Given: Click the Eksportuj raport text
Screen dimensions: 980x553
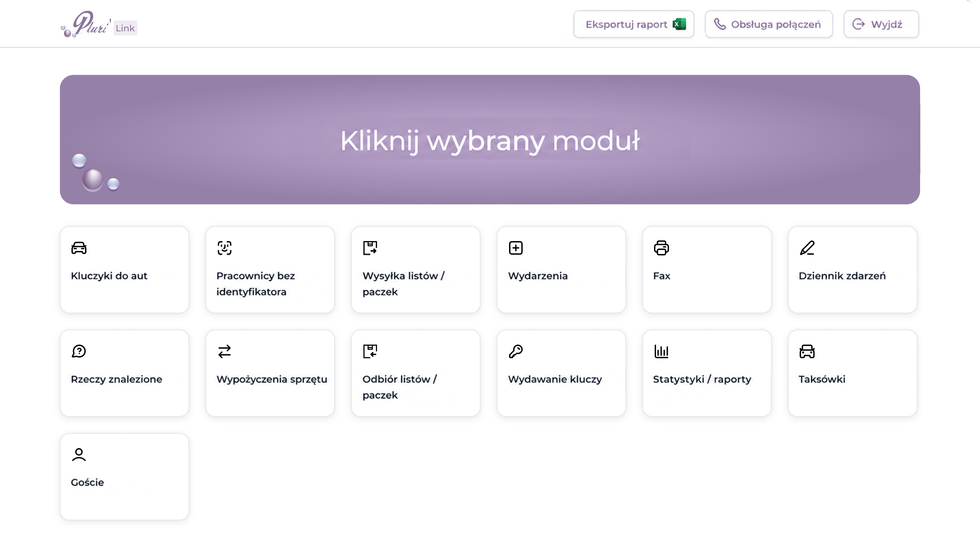Looking at the screenshot, I should click(626, 24).
